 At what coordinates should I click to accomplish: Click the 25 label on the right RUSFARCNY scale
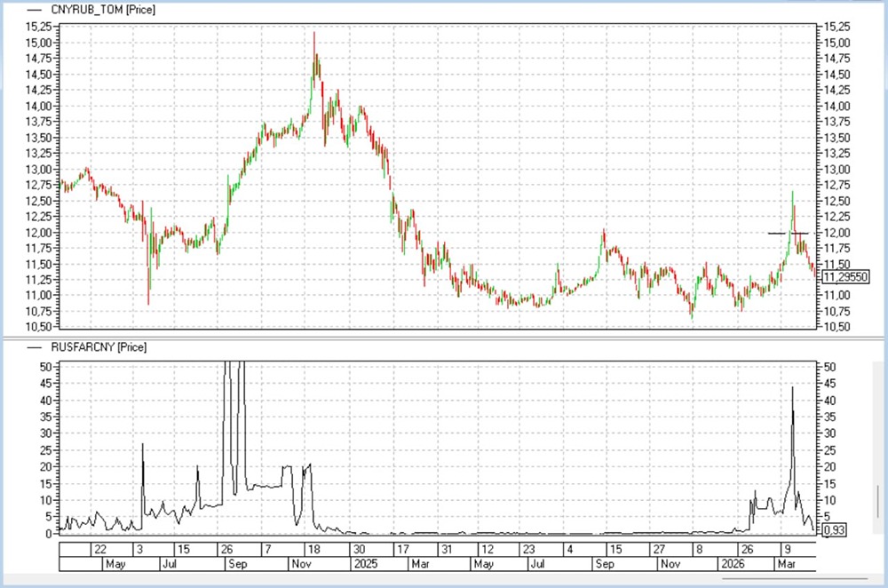pyautogui.click(x=829, y=451)
